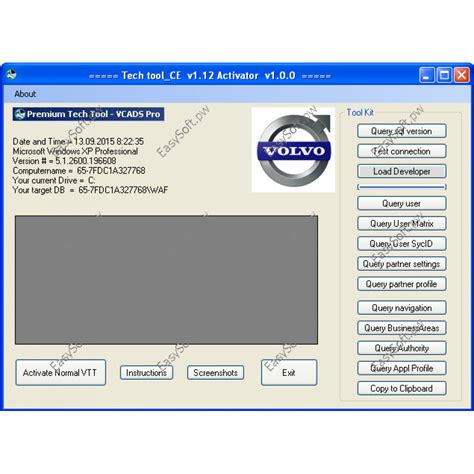Click Query Authority button
Image resolution: width=474 pixels, height=474 pixels.
click(x=402, y=348)
